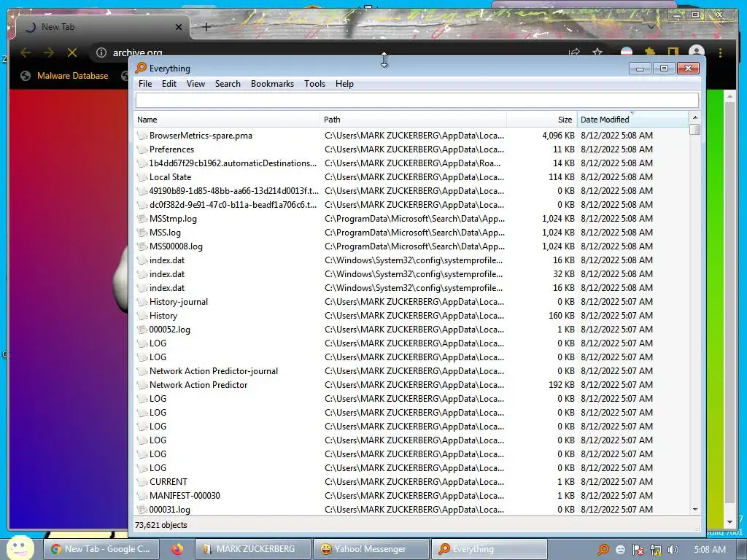Select the Network Action Predictor-journal file icon
Viewport: 747px width, 560px height.
point(142,371)
